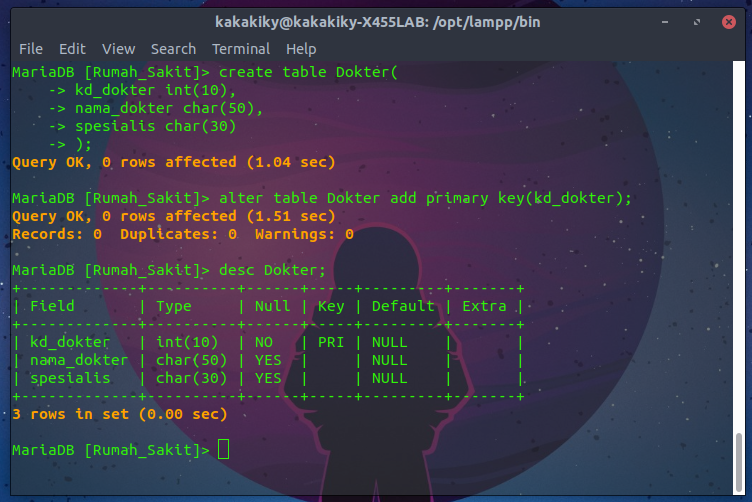Click the 'char(50)' type cell
This screenshot has width=752, height=502.
coord(191,360)
